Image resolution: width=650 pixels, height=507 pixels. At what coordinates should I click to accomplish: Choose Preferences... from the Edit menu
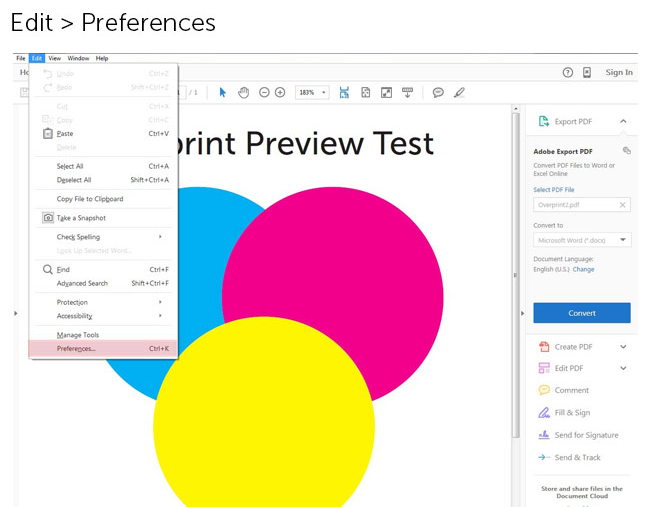coord(103,349)
